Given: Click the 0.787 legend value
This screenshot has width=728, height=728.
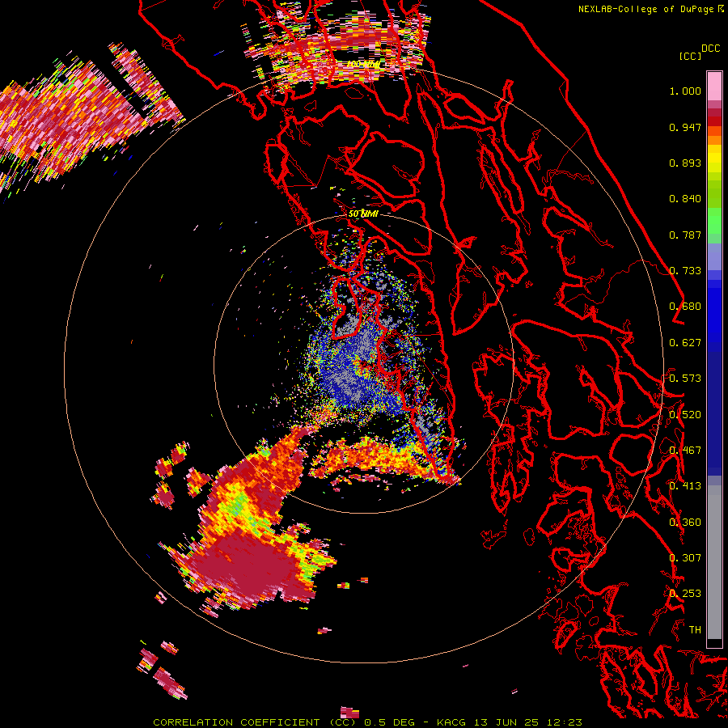Looking at the screenshot, I should 685,235.
